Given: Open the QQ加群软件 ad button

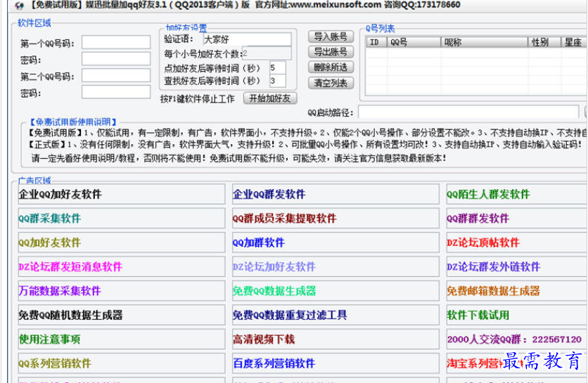Looking at the screenshot, I should pyautogui.click(x=335, y=242).
